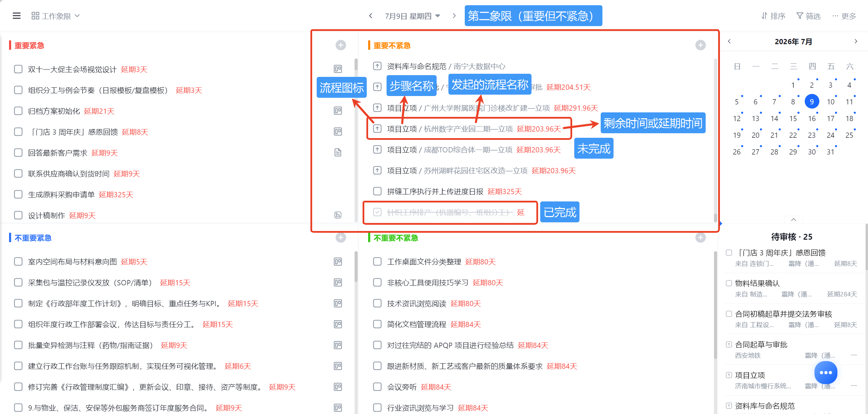The image size is (868, 414).
Task: Click 不重要紧急 quadrant header
Action: pyautogui.click(x=33, y=238)
